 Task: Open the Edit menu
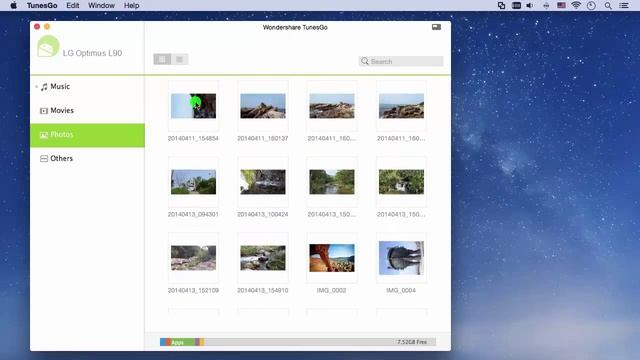73,6
